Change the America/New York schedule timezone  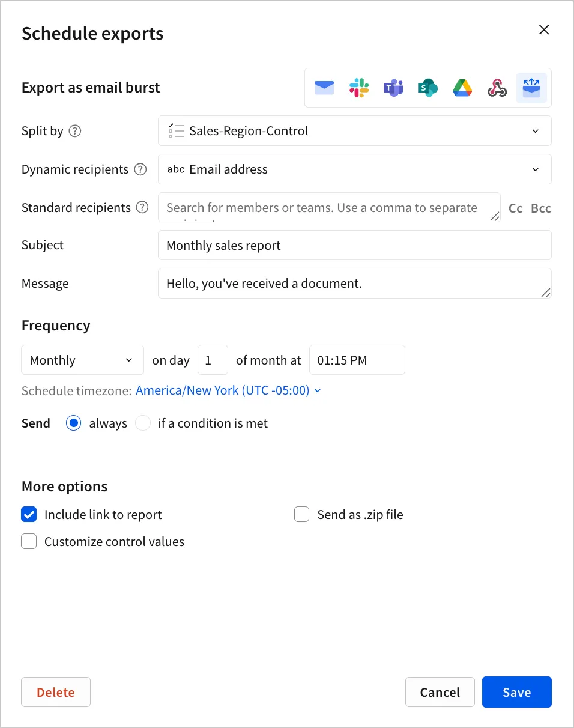point(228,390)
